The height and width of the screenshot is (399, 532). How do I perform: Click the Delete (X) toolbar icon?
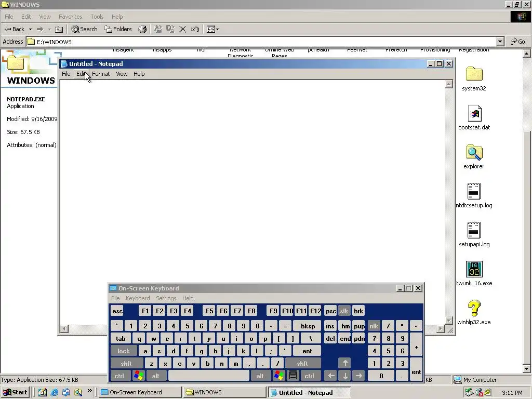pos(182,29)
